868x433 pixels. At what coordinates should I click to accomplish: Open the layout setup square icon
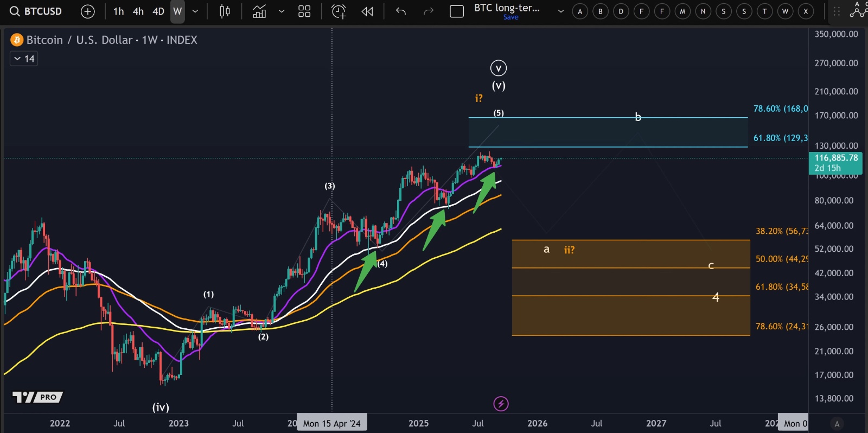click(x=457, y=11)
